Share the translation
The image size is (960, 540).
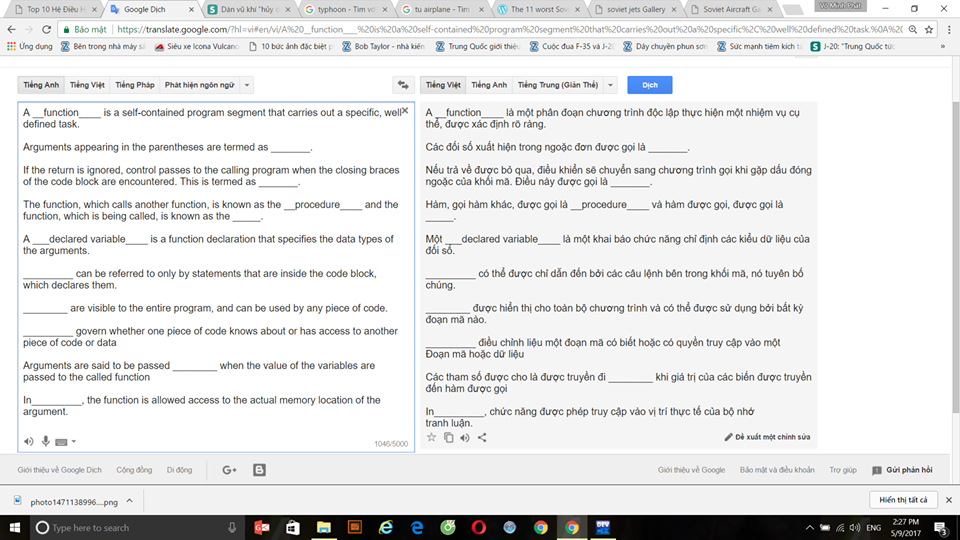click(x=482, y=437)
